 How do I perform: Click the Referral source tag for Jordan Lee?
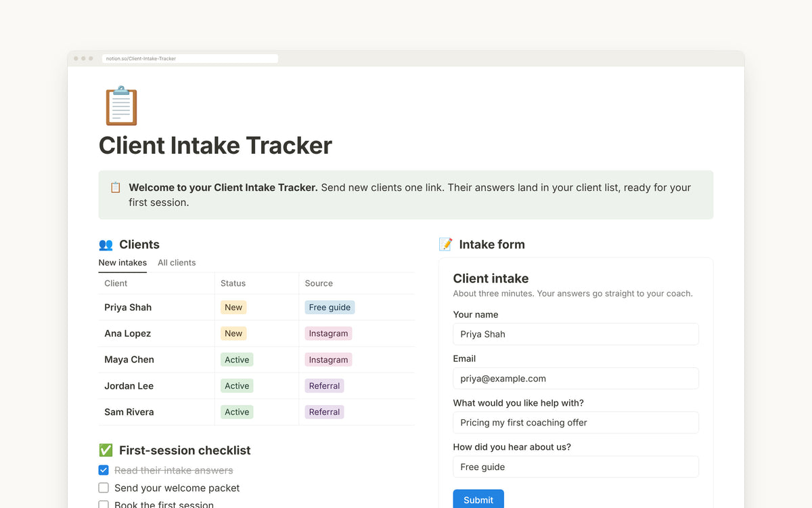324,386
